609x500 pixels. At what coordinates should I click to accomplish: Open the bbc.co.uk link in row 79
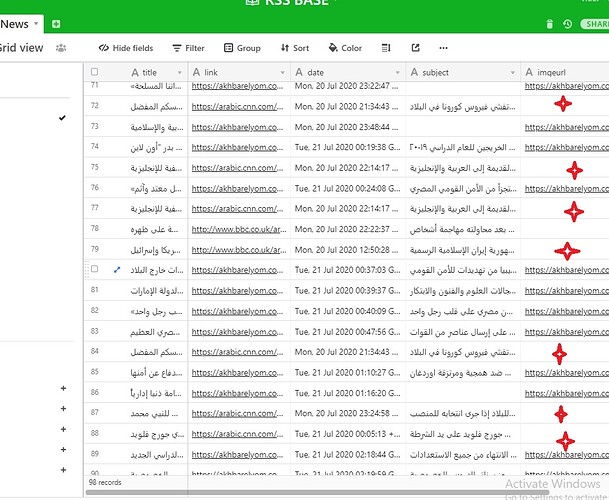click(x=239, y=250)
